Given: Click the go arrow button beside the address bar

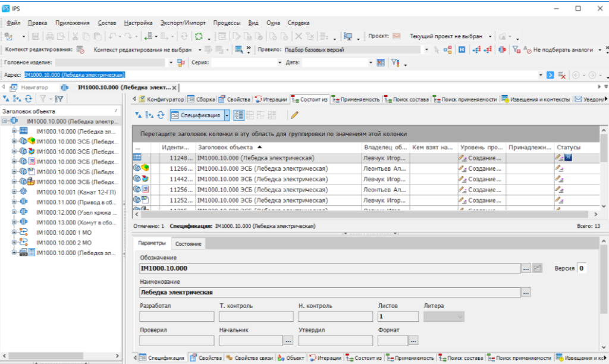Looking at the screenshot, I should click(551, 75).
